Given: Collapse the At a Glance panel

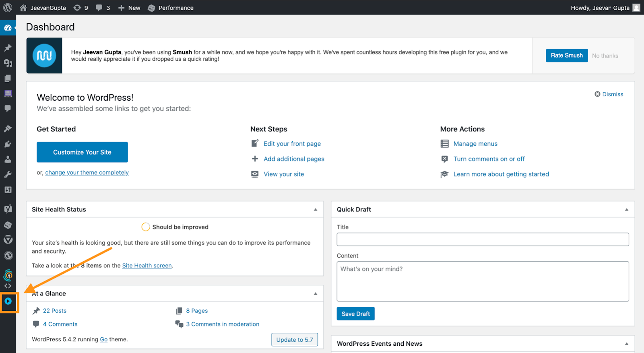Looking at the screenshot, I should coord(316,293).
